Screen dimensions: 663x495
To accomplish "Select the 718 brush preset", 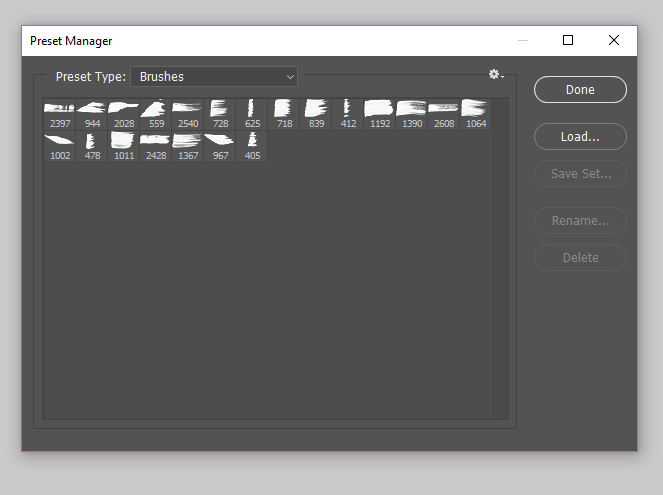I will pyautogui.click(x=284, y=114).
